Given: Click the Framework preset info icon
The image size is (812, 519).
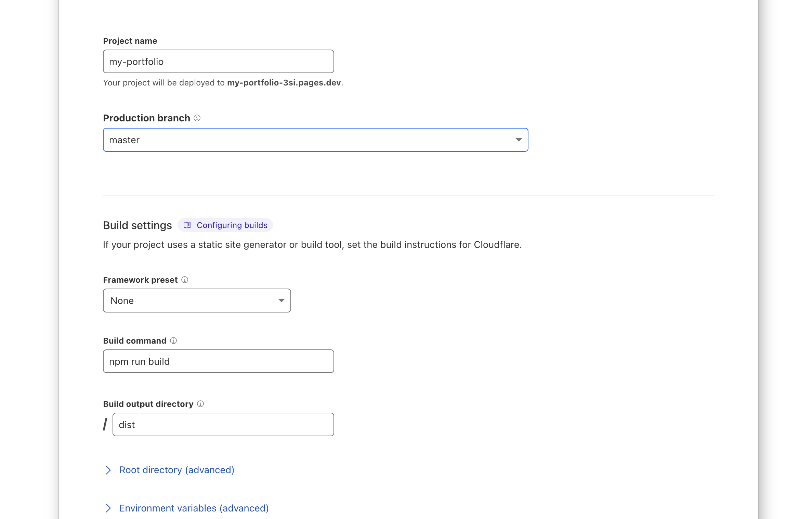Looking at the screenshot, I should [x=185, y=280].
